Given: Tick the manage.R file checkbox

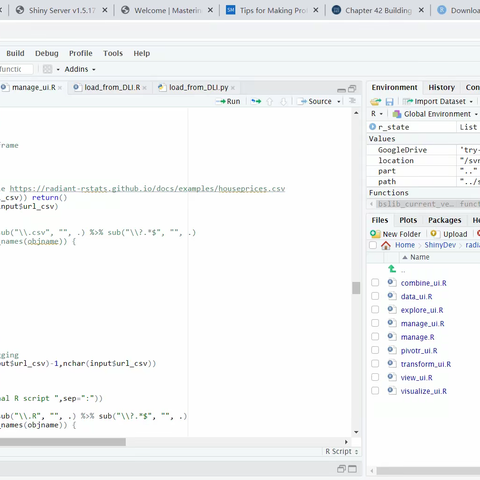Looking at the screenshot, I should point(375,337).
